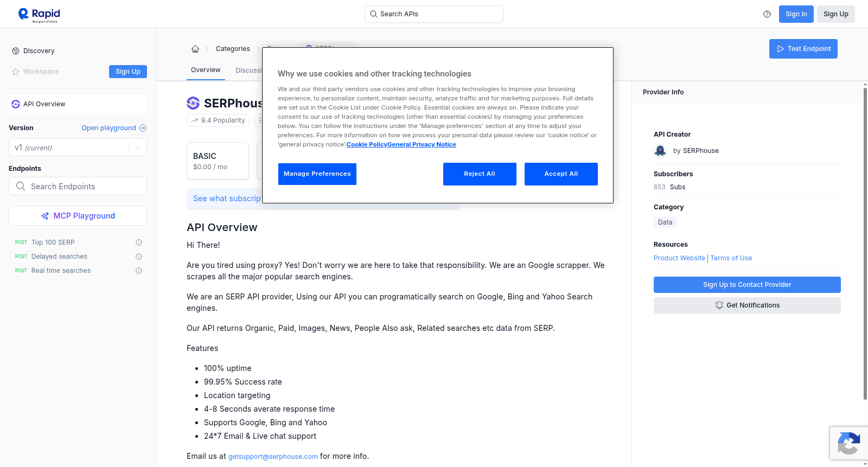
Task: Click the 9.4 Popularity badge
Action: (218, 120)
